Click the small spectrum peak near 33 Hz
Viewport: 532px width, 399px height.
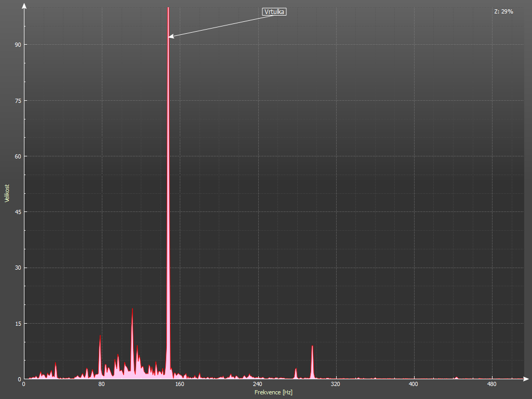pyautogui.click(x=56, y=364)
